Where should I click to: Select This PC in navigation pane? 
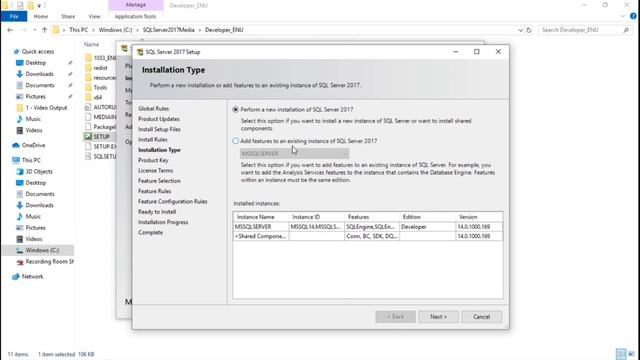[x=31, y=160]
